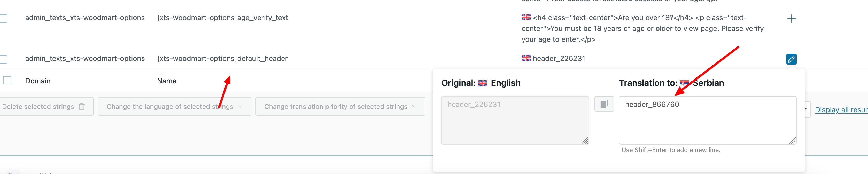Screen dimensions: 868x174
Task: Open Change the language of selected strings dropdown
Action: (x=174, y=107)
